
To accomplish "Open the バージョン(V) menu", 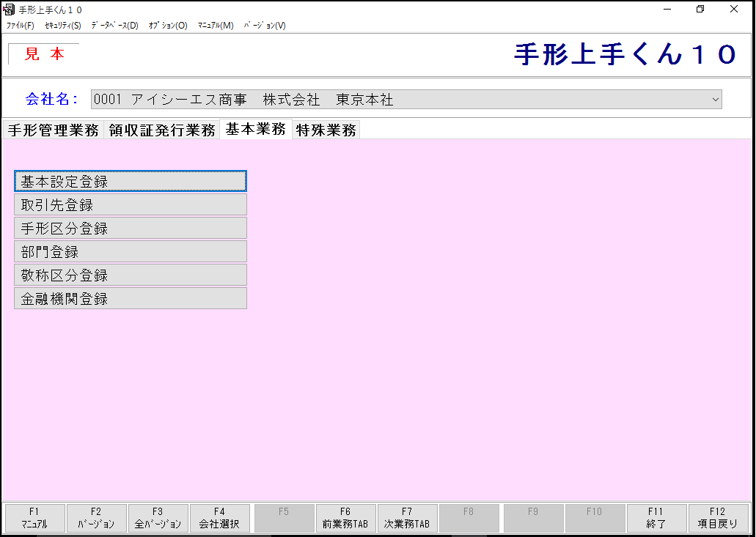I will (265, 26).
